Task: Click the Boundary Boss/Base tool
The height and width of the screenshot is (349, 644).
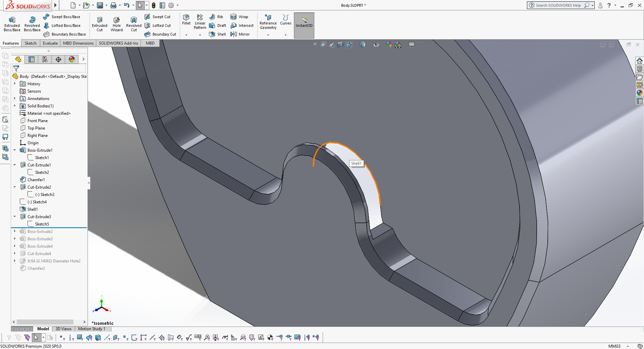Action: tap(64, 34)
